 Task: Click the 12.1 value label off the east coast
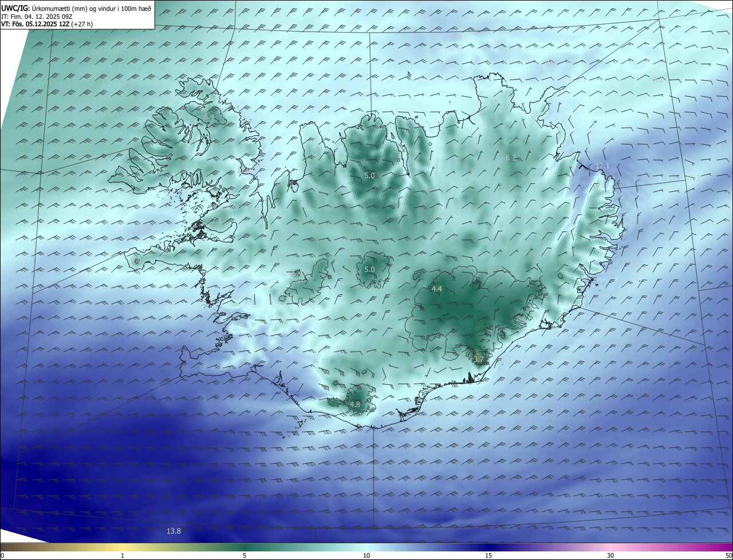tap(602, 166)
